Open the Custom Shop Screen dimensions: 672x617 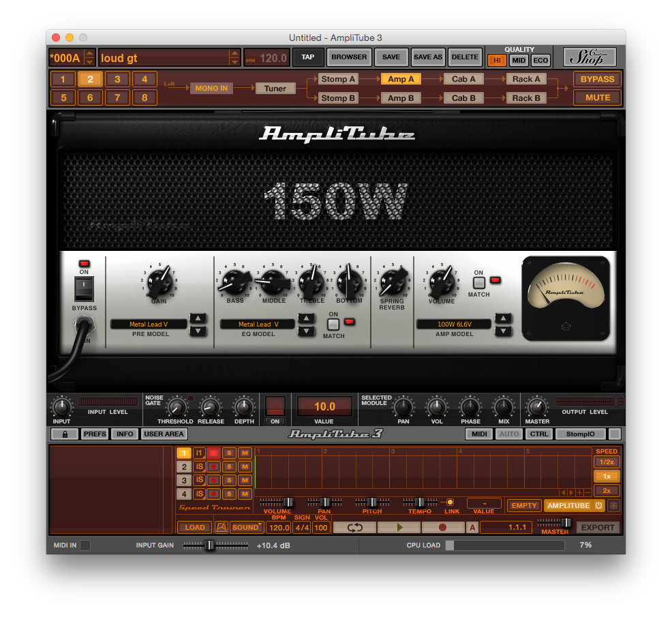[x=590, y=58]
